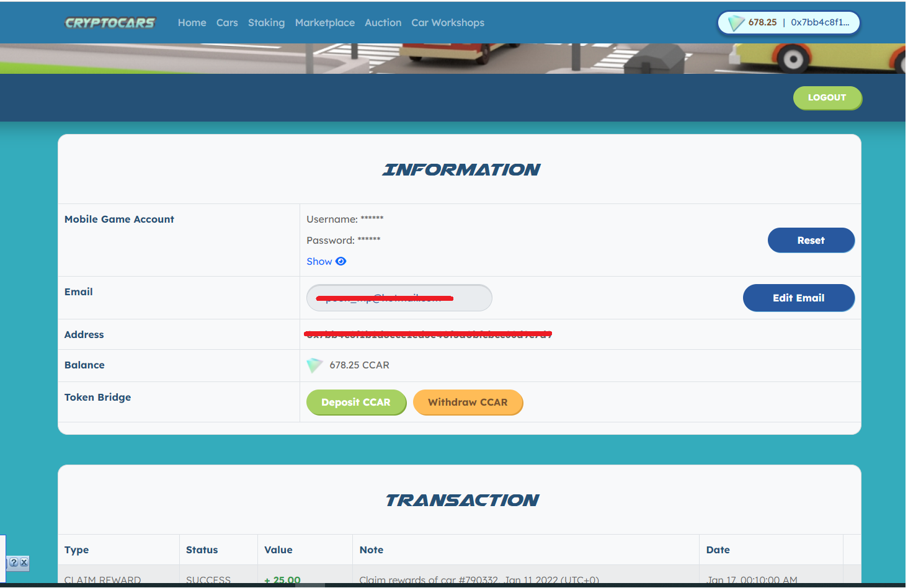The width and height of the screenshot is (908, 588).
Task: Reset the mobile game account
Action: click(811, 240)
